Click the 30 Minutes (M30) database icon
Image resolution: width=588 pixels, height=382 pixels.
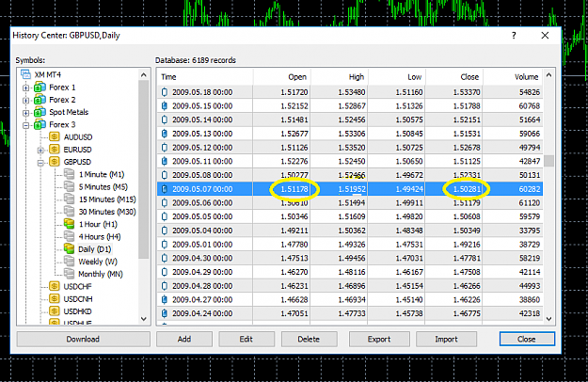[x=69, y=211]
